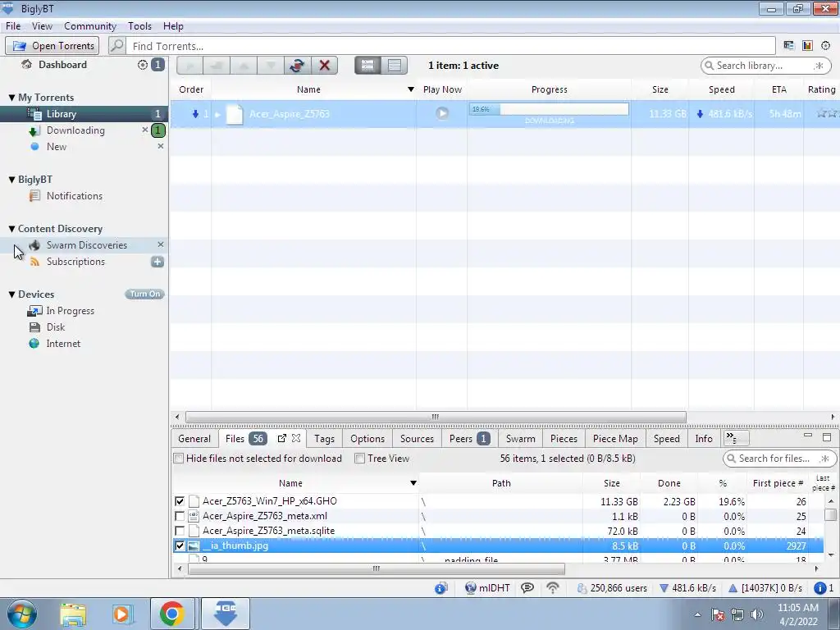This screenshot has width=840, height=630.
Task: Switch to the Peers tab
Action: (x=469, y=439)
